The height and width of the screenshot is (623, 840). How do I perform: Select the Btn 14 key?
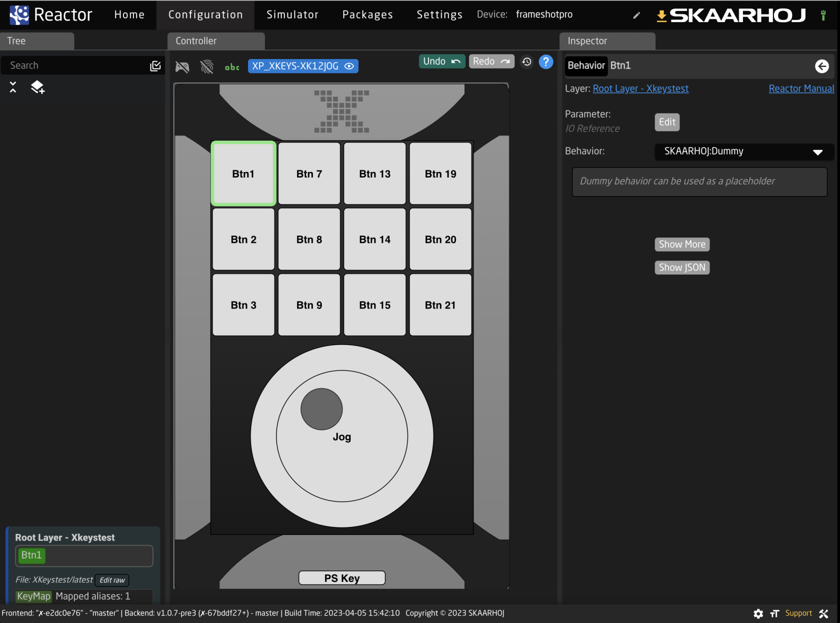375,239
